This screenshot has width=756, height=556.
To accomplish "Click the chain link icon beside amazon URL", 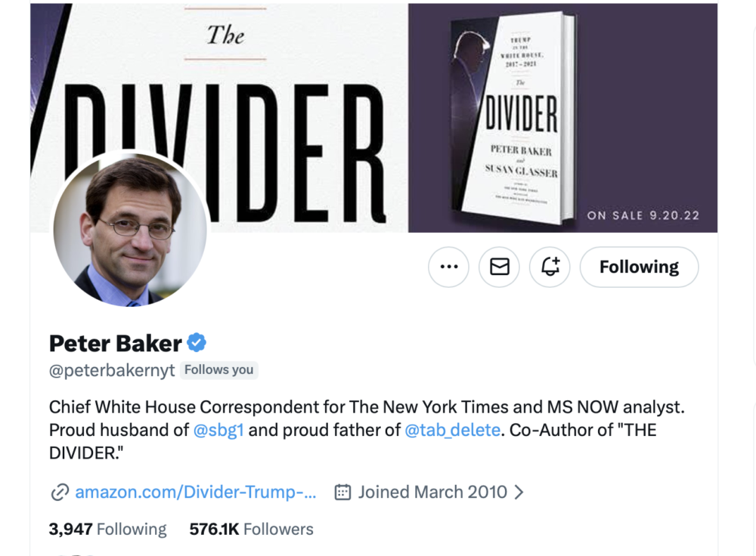I will [59, 493].
